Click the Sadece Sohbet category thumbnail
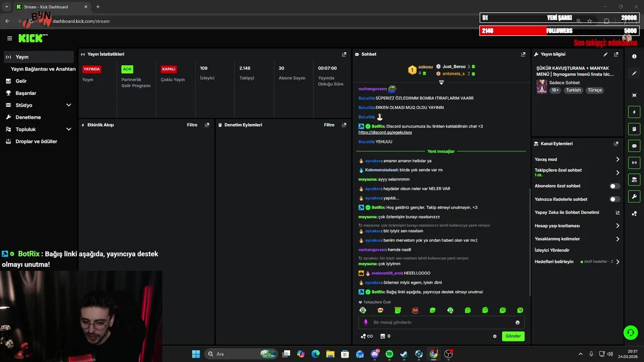The height and width of the screenshot is (362, 644). point(542,86)
